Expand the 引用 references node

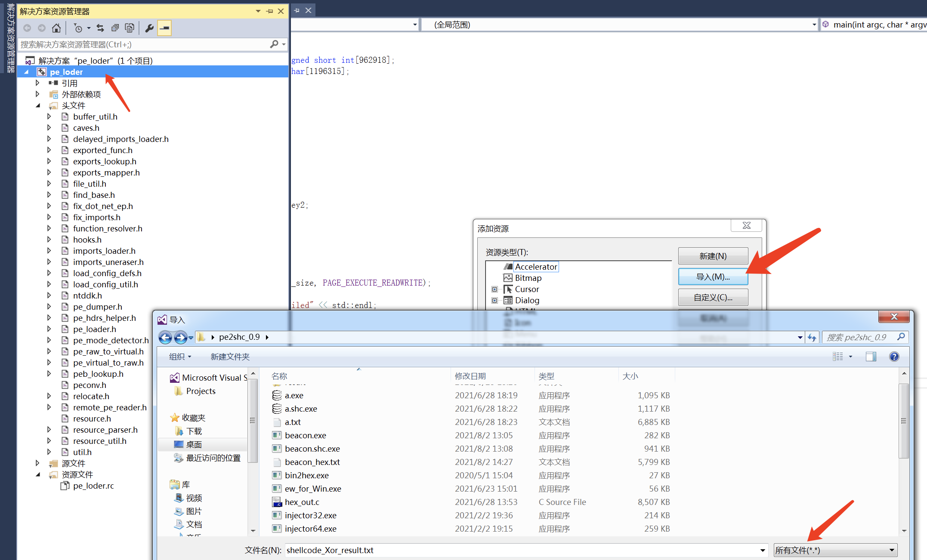pyautogui.click(x=37, y=83)
